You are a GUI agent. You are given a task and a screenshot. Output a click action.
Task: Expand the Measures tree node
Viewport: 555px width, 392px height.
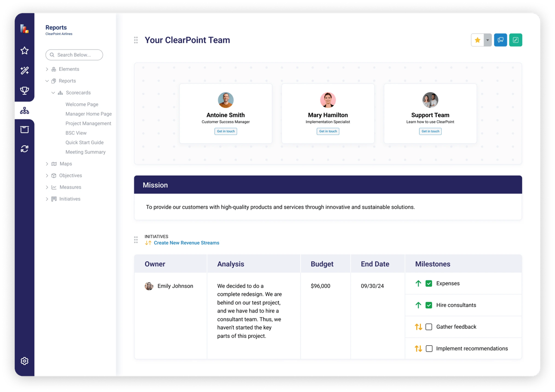(x=47, y=187)
